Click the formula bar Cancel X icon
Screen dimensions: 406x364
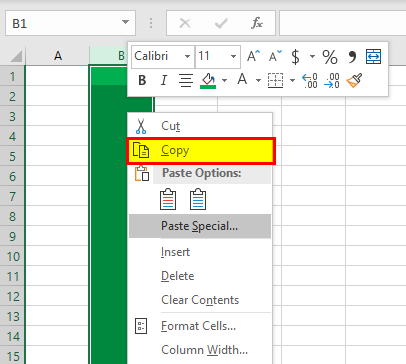185,23
